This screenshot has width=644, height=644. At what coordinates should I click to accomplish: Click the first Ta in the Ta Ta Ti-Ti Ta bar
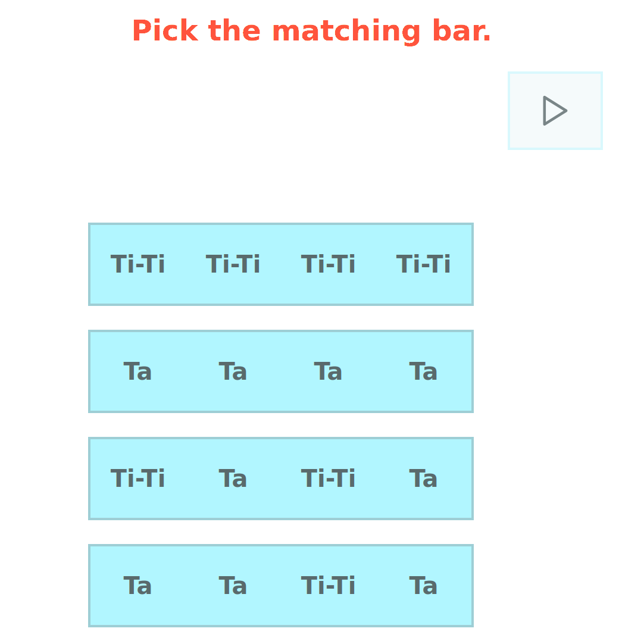[x=137, y=586]
